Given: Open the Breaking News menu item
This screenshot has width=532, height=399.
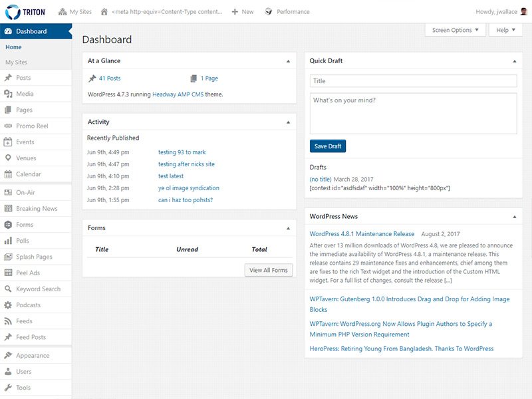Looking at the screenshot, I should 36,209.
